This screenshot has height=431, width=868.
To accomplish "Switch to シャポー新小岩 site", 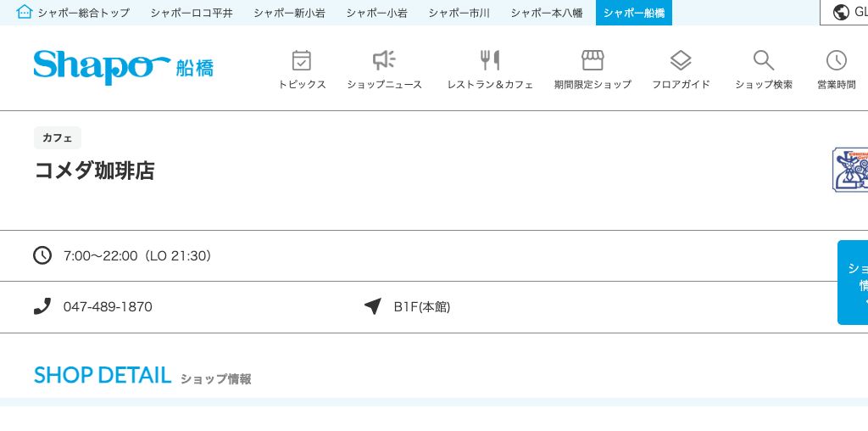I will [x=290, y=13].
